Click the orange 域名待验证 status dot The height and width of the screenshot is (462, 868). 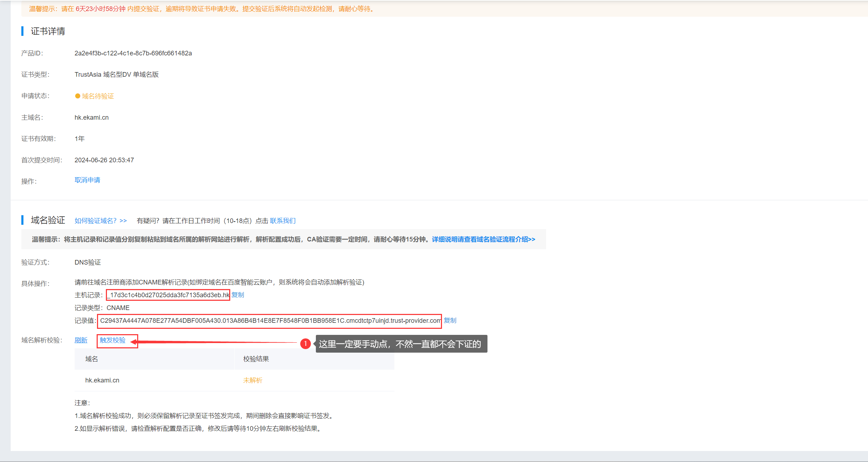click(77, 96)
